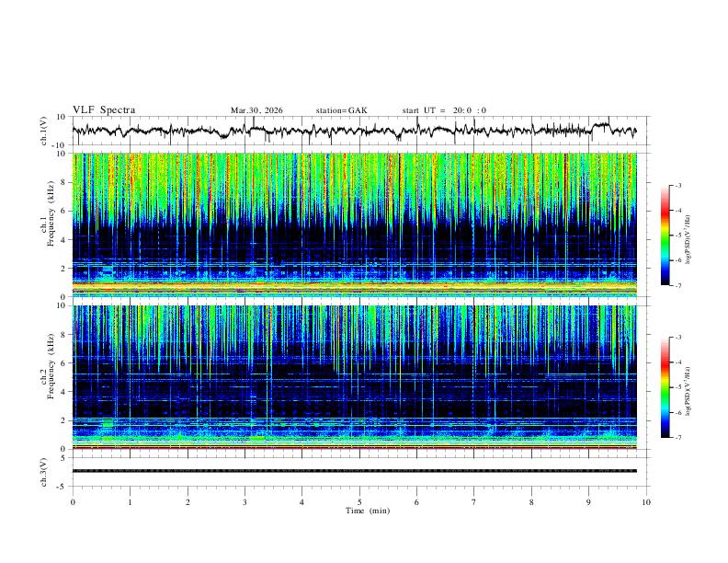Click the "station=GAK" label
The width and height of the screenshot is (728, 563).
[341, 110]
